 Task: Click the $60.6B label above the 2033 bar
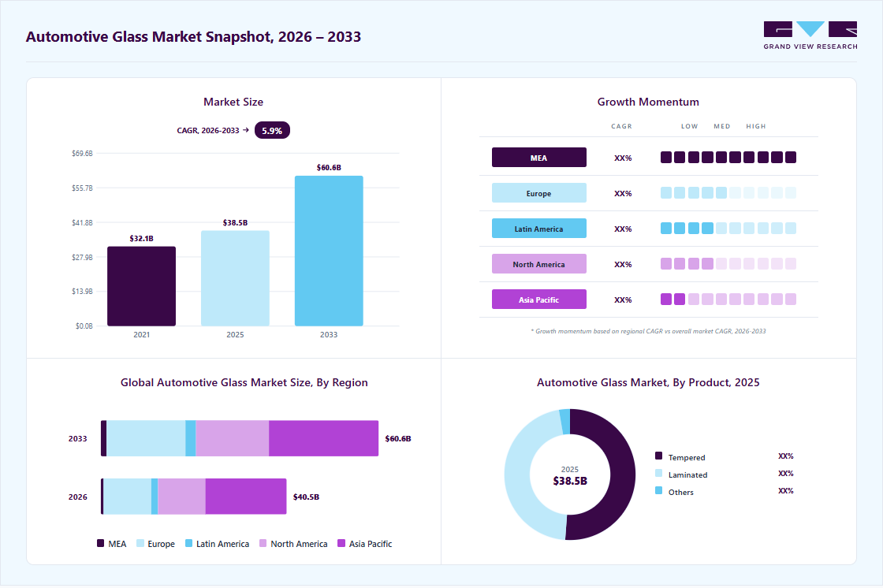pyautogui.click(x=329, y=167)
